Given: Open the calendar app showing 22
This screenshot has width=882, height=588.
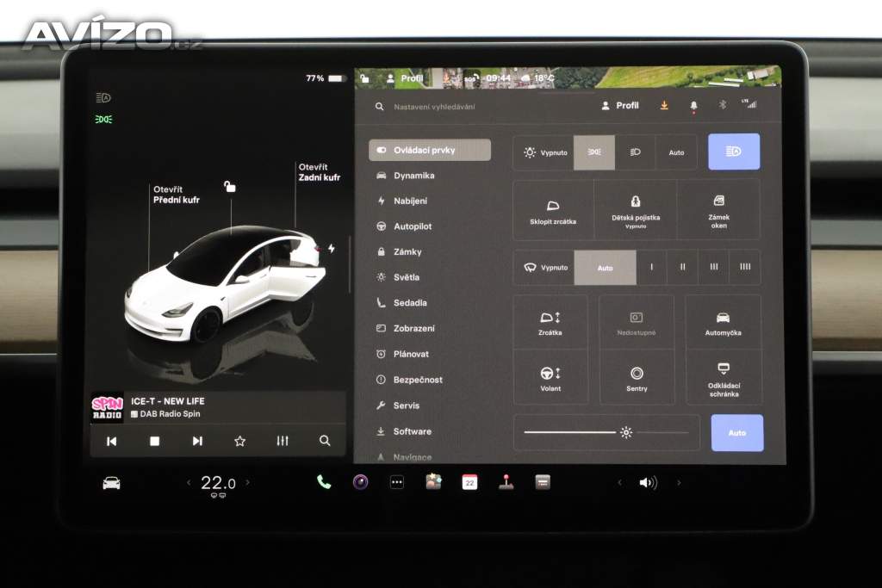Looking at the screenshot, I should click(x=469, y=482).
